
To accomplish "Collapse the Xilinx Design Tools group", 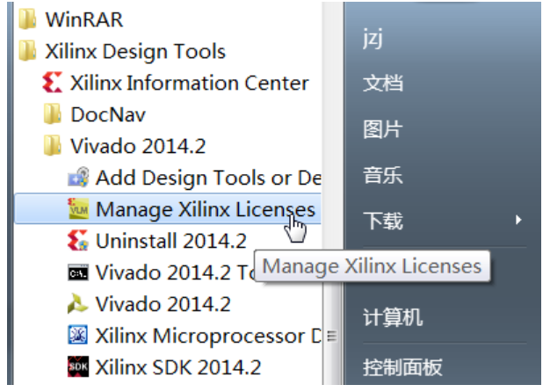I will [135, 51].
